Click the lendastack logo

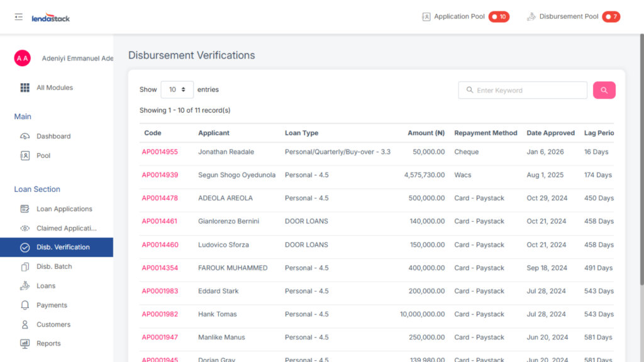pos(51,18)
